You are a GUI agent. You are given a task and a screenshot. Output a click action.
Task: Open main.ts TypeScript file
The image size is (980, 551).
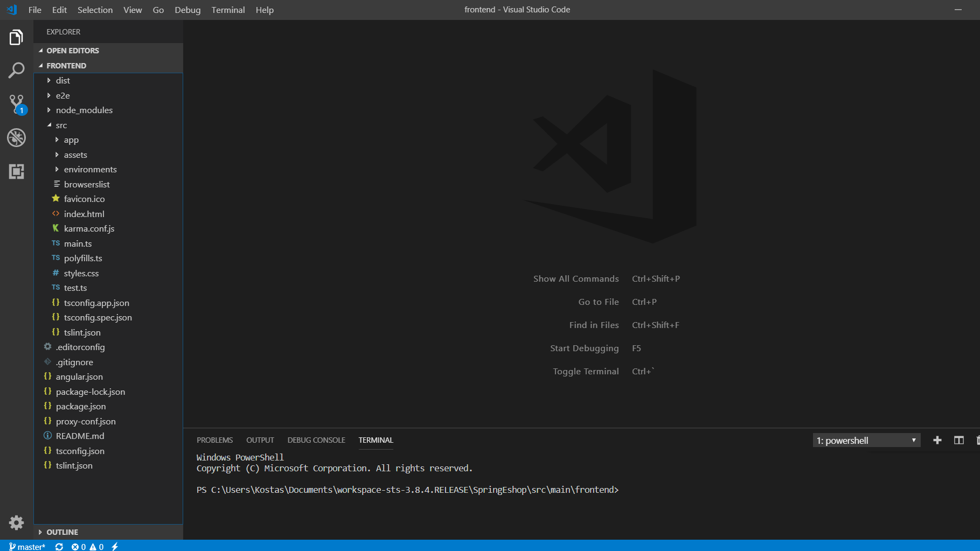[x=108, y=243]
